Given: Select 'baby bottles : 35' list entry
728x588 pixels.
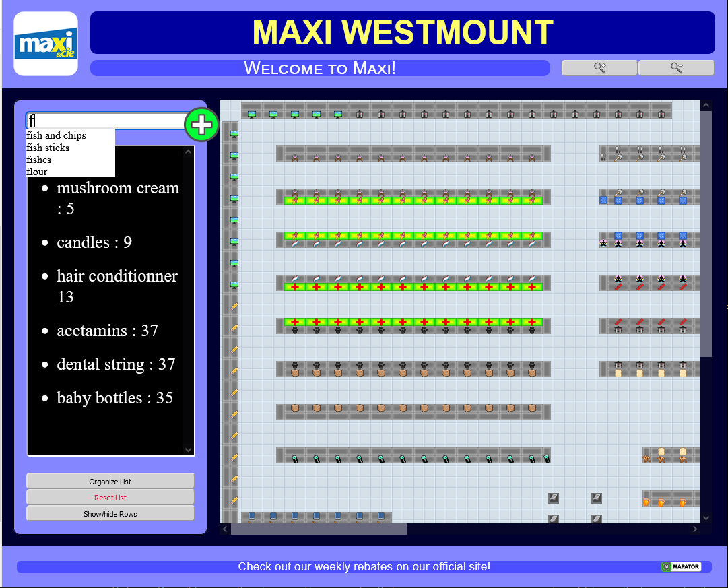Looking at the screenshot, I should point(114,398).
